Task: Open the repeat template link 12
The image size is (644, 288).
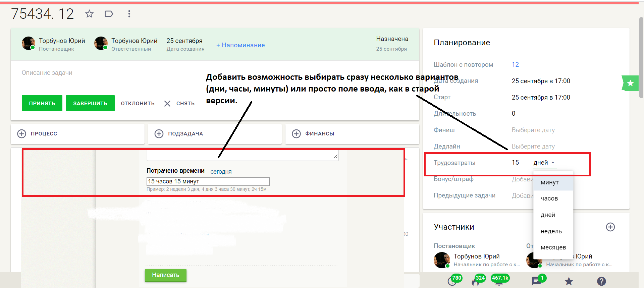Action: [515, 65]
